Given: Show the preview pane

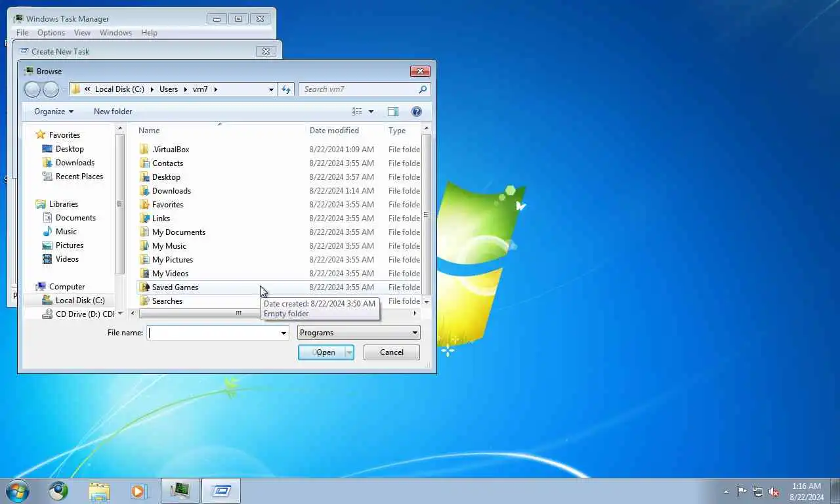Looking at the screenshot, I should (x=393, y=112).
